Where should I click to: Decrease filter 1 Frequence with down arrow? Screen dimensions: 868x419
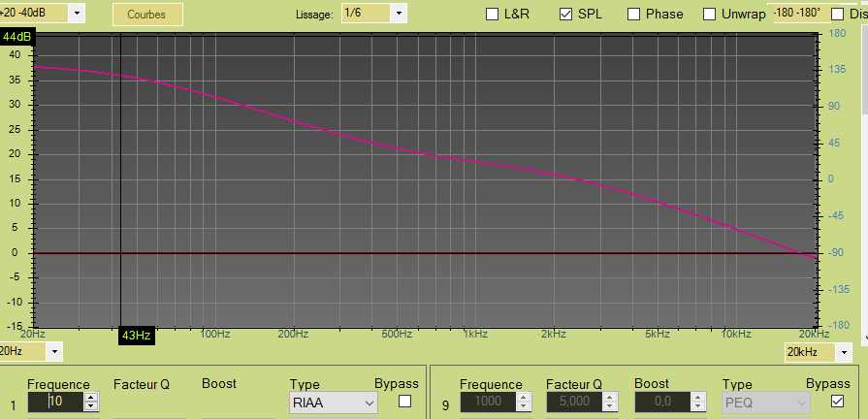(91, 406)
